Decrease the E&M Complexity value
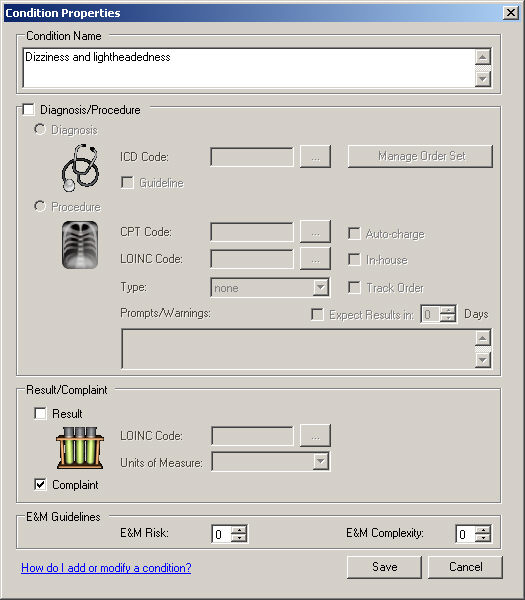The width and height of the screenshot is (525, 600). click(x=484, y=538)
